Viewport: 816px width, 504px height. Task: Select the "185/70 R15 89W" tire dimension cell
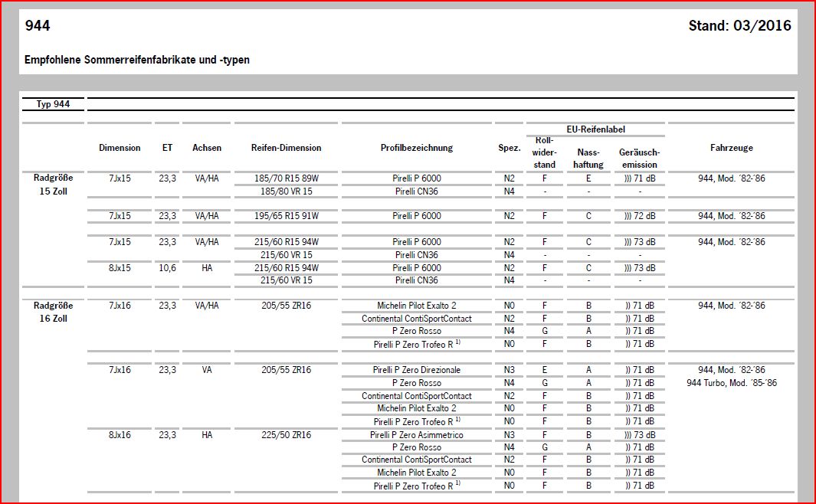tap(287, 178)
